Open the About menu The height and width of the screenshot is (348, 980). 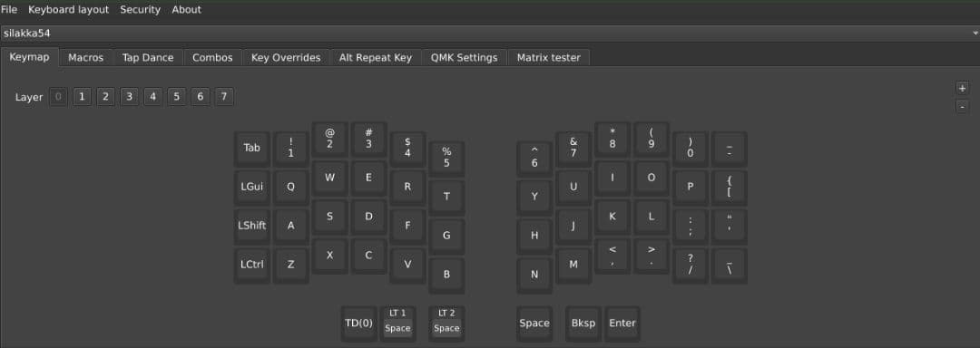point(186,9)
